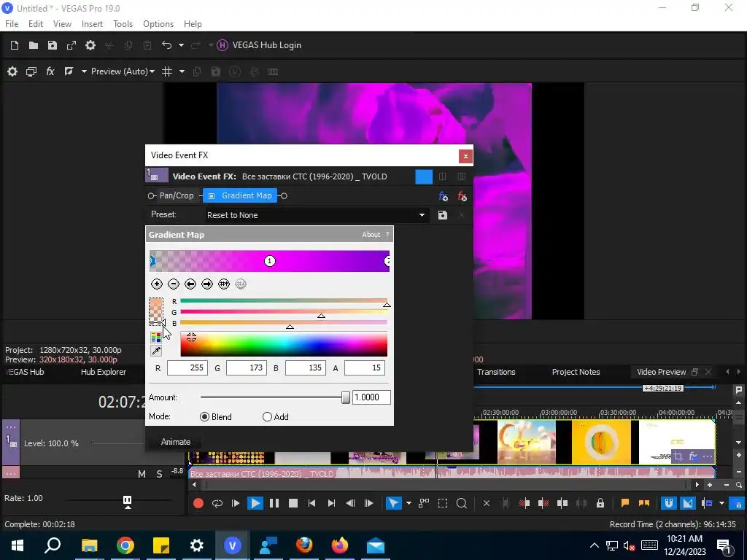
Task: Toggle the Lock Envelopes padlock icon
Action: tap(600, 503)
